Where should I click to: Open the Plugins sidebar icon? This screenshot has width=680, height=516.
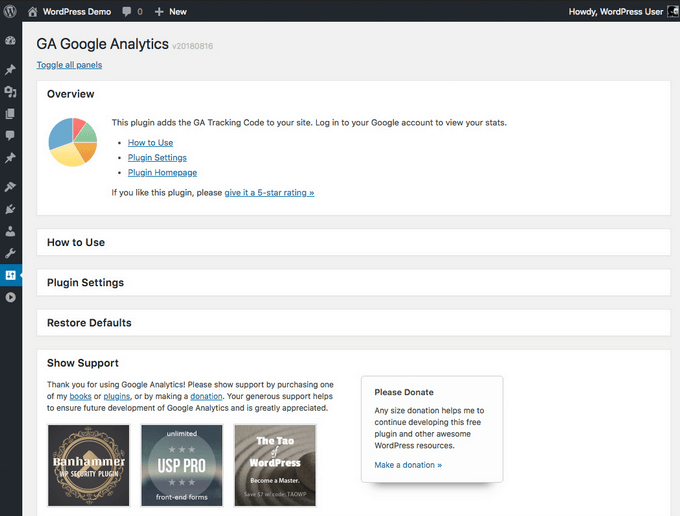(x=10, y=209)
